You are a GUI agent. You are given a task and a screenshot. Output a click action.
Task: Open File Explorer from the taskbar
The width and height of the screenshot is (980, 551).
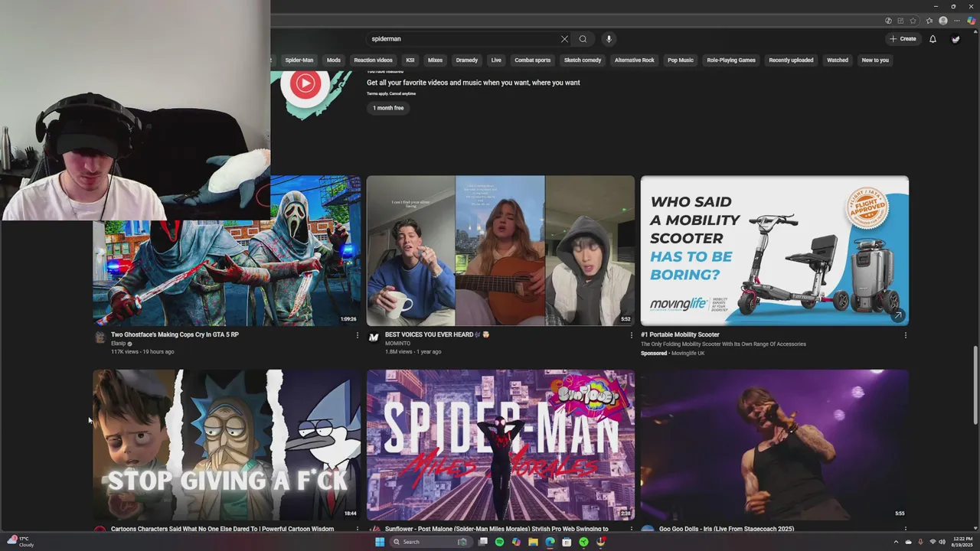[533, 542]
